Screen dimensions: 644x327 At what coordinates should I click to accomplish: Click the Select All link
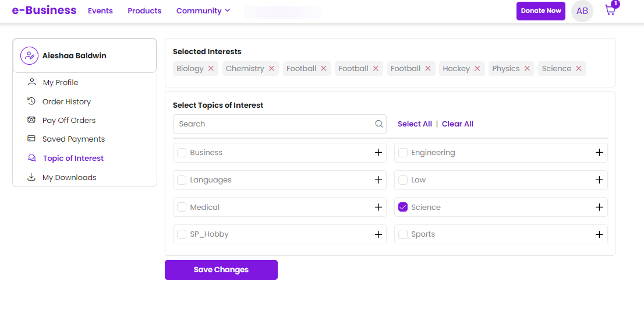415,124
